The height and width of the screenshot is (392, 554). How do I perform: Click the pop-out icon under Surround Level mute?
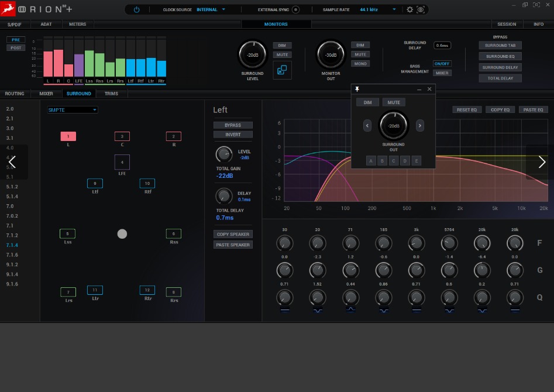coord(282,70)
